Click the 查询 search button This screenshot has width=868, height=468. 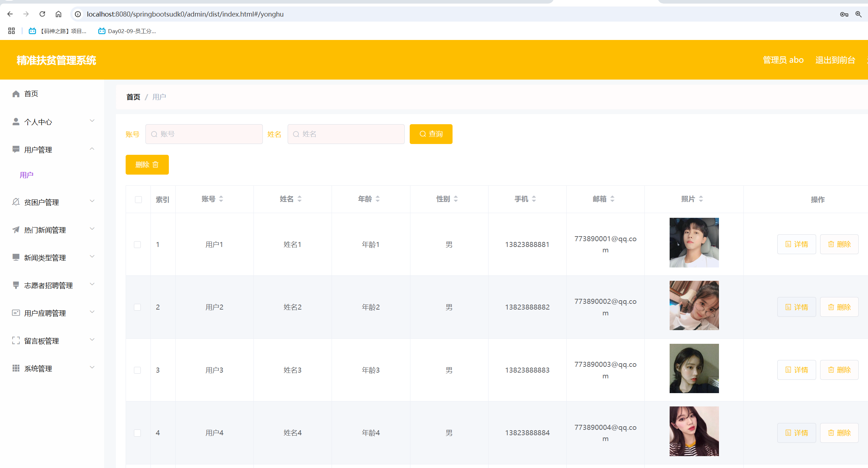point(431,134)
